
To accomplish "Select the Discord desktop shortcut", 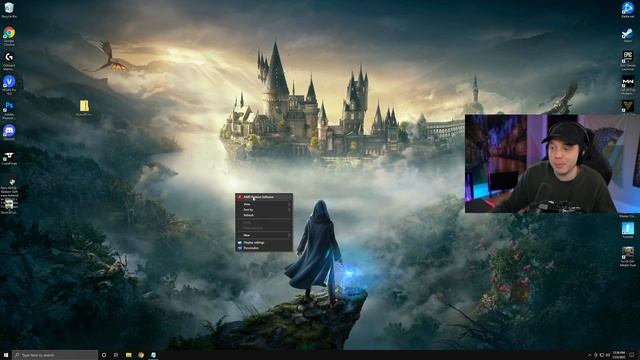I will pyautogui.click(x=9, y=133).
